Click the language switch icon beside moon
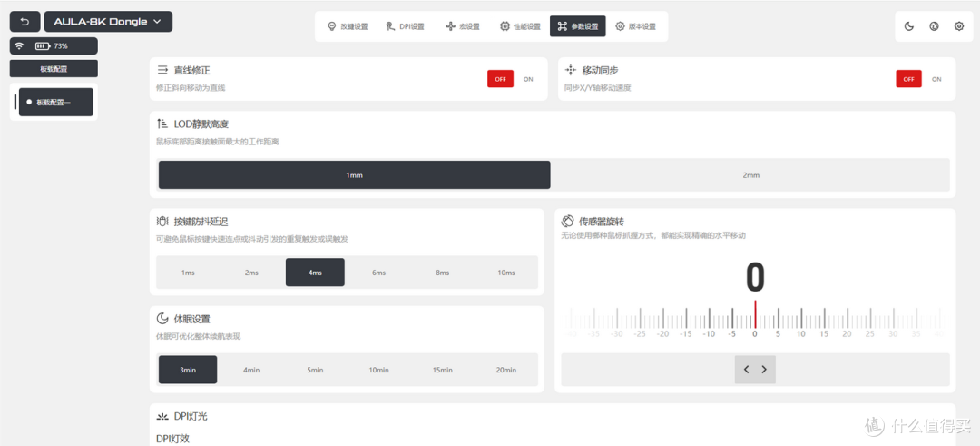The height and width of the screenshot is (446, 980). tap(934, 26)
